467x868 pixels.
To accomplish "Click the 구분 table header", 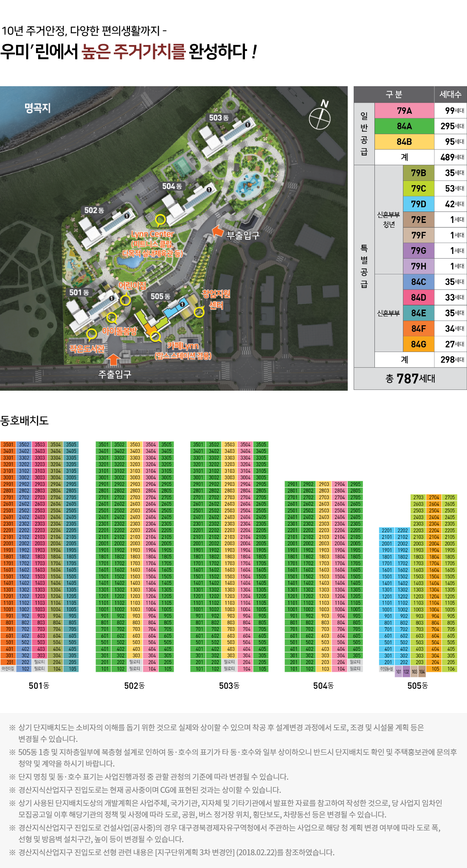I will tap(394, 94).
